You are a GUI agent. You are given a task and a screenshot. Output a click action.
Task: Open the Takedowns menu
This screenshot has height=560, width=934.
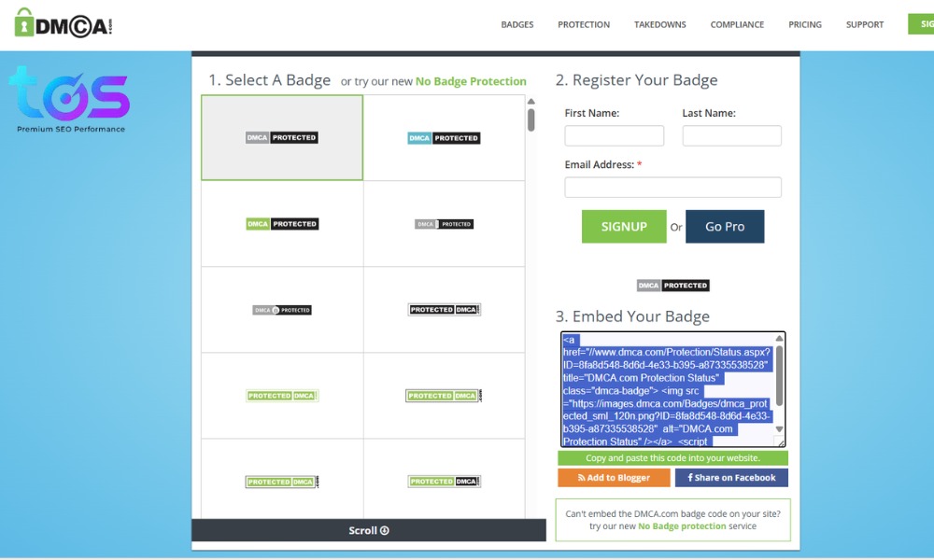659,25
